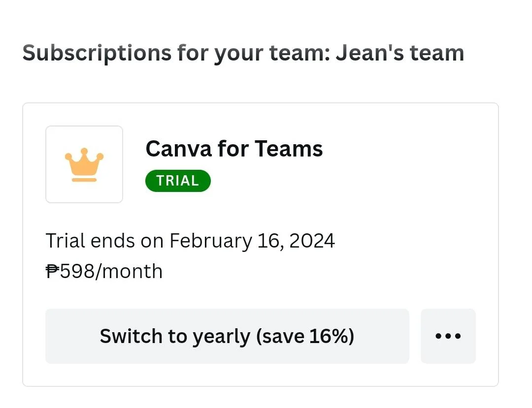Select the trial end date text
Screen dimensions: 532x408
point(190,241)
